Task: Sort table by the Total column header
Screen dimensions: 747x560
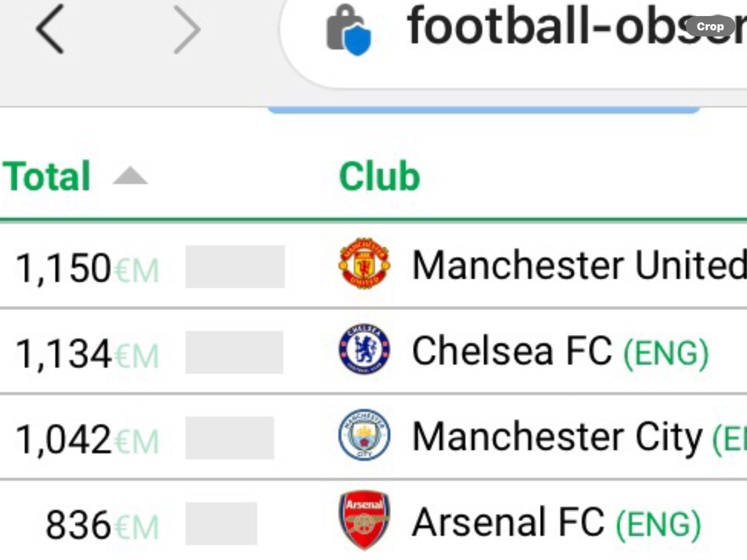Action: [x=46, y=176]
